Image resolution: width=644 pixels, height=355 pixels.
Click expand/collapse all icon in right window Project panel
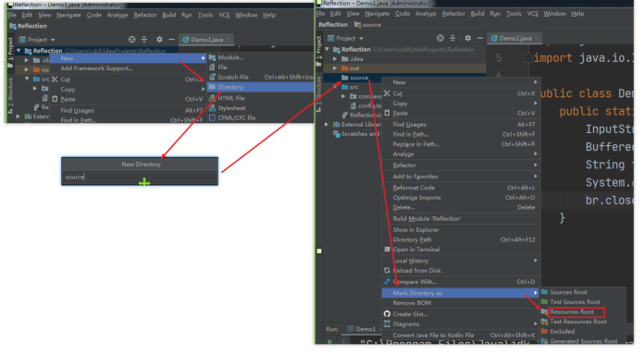click(x=452, y=38)
